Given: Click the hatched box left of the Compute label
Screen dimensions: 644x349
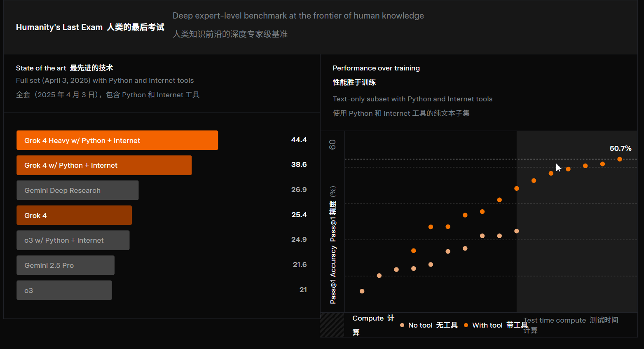Looking at the screenshot, I should pyautogui.click(x=332, y=325).
